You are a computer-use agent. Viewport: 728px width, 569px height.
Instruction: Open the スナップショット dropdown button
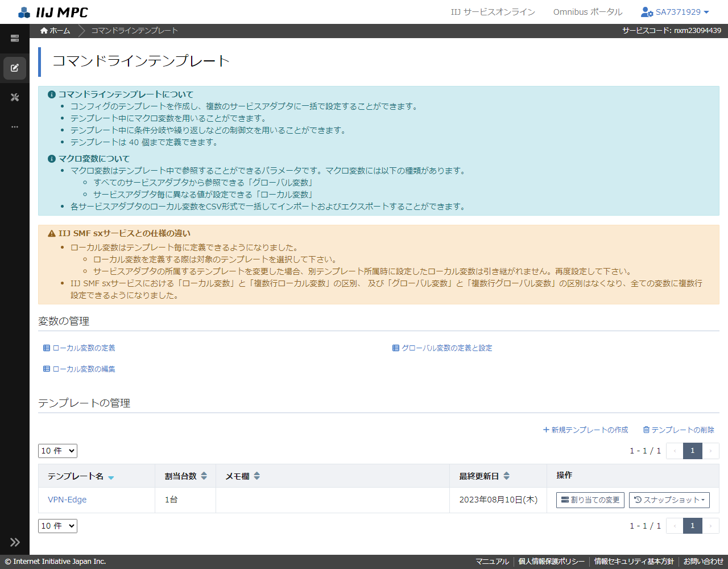669,500
